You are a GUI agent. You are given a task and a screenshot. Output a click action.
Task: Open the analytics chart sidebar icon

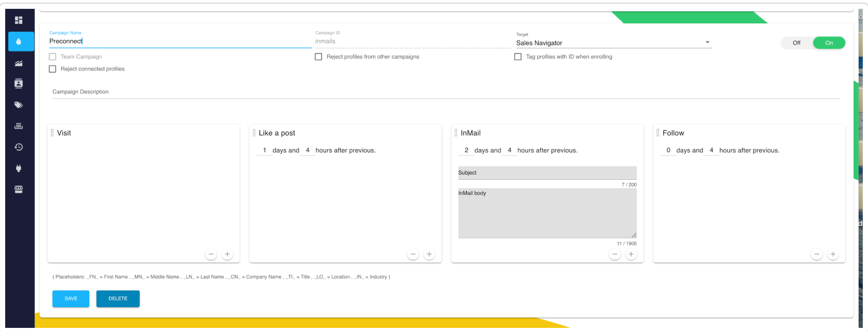tap(19, 63)
